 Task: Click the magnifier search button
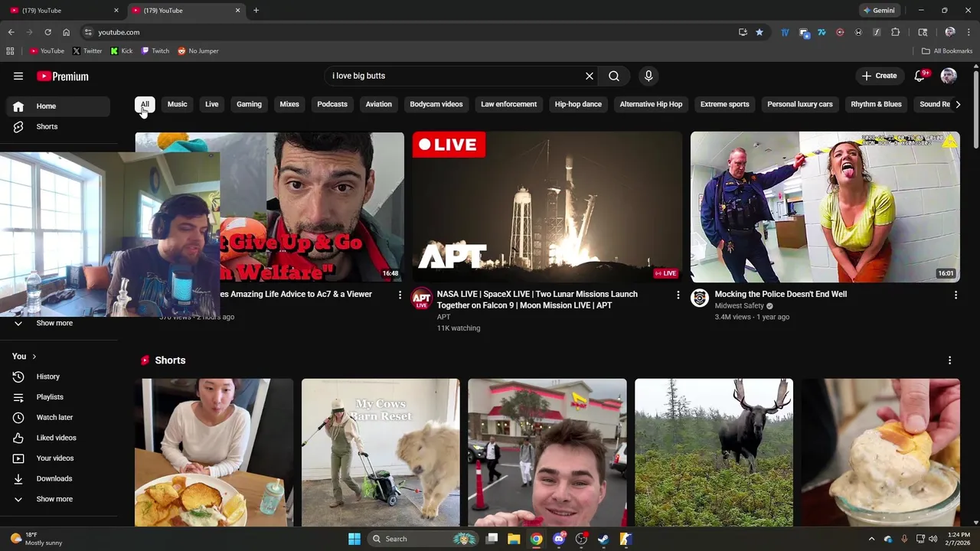click(x=614, y=76)
